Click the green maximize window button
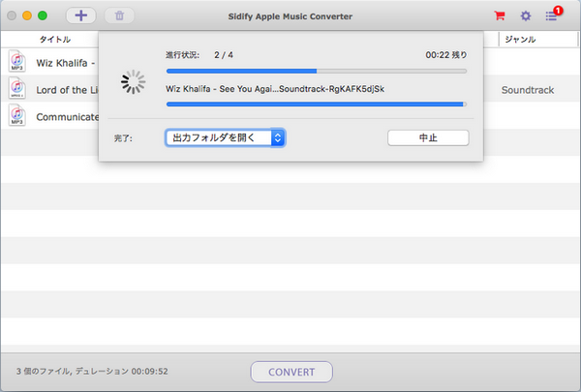 [43, 15]
